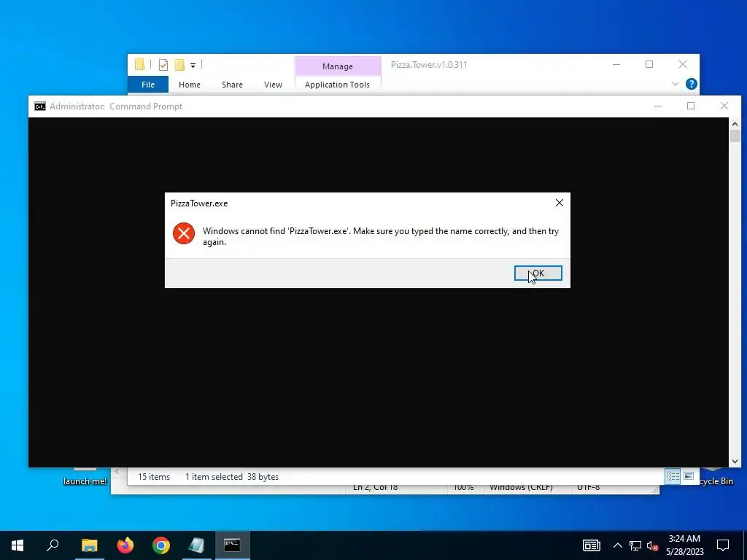The image size is (747, 560).
Task: Open the muted volume tray icon
Action: tap(653, 545)
